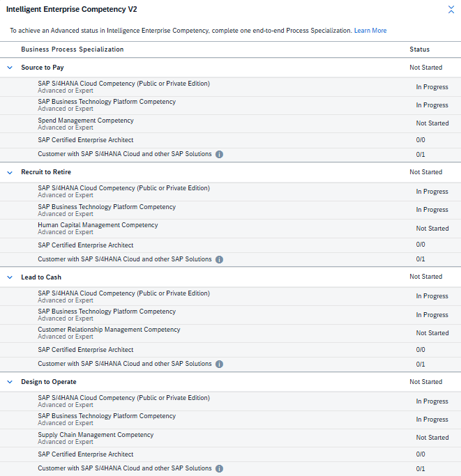
Task: Collapse the Lead to Cash section
Action: point(10,277)
